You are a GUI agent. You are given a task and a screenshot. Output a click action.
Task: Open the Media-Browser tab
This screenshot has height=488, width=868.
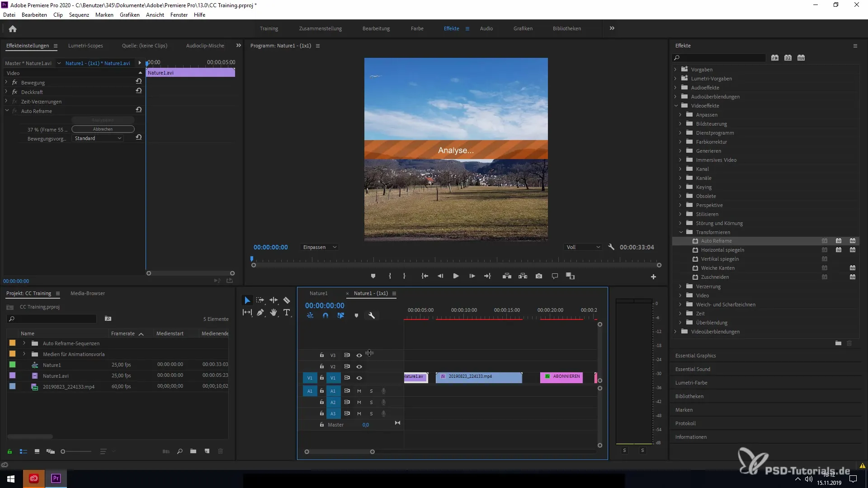(x=88, y=293)
